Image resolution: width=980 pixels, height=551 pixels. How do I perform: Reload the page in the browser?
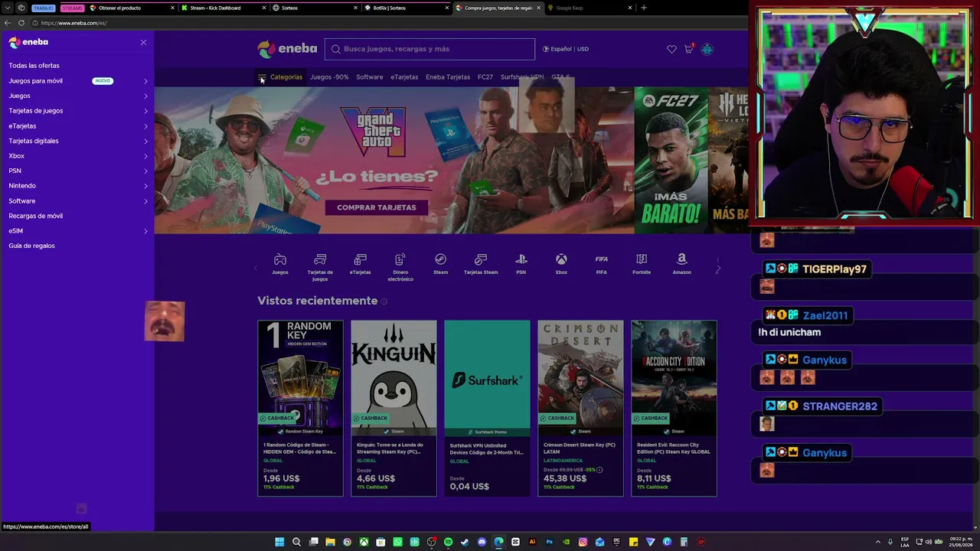point(21,23)
